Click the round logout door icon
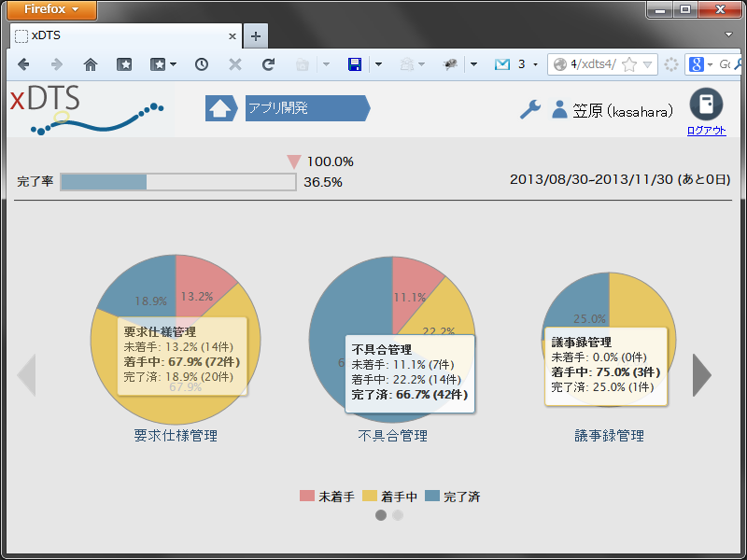The width and height of the screenshot is (747, 560). (706, 104)
